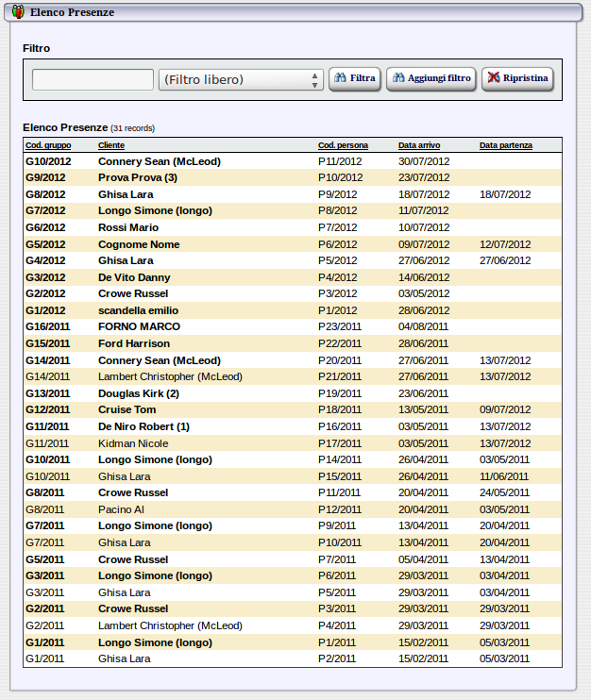Select client Rossi Mario row
The image size is (591, 700).
[x=128, y=227]
